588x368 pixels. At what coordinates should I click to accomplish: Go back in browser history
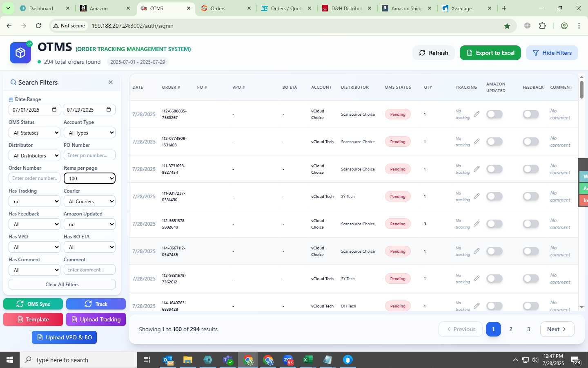click(x=9, y=26)
